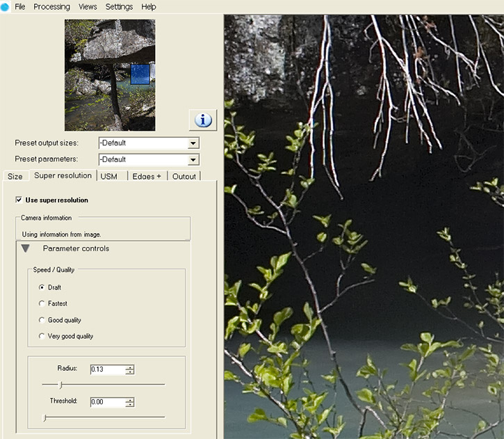504x439 pixels.
Task: Open the Help menu
Action: pyautogui.click(x=149, y=7)
